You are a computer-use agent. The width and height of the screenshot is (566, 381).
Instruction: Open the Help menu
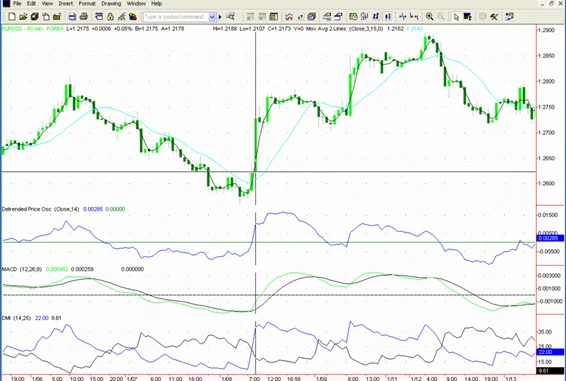(x=156, y=4)
